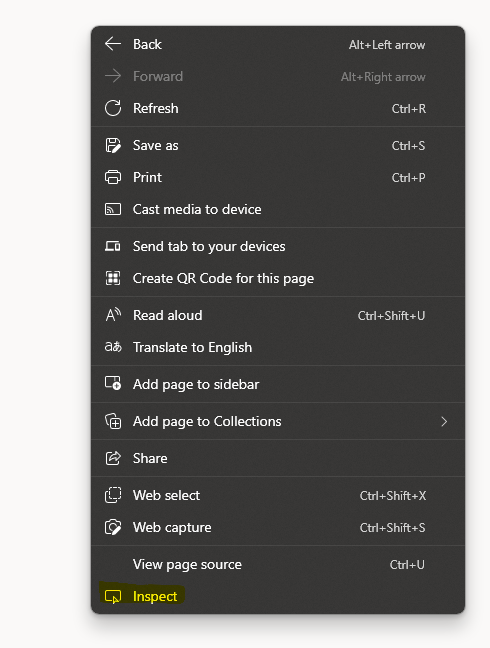Expand the Add page to Collections submenu arrow
This screenshot has width=490, height=648.
[444, 422]
